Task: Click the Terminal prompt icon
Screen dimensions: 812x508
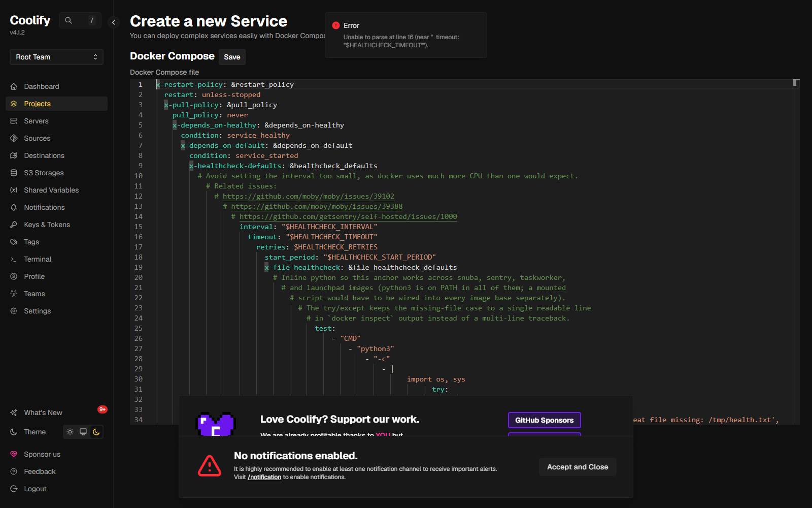Action: [x=14, y=259]
